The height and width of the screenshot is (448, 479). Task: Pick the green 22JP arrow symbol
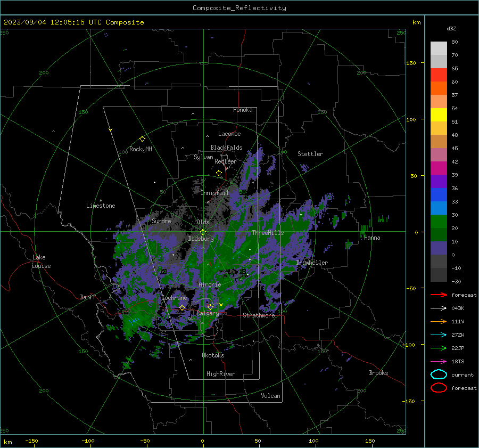[x=439, y=348]
